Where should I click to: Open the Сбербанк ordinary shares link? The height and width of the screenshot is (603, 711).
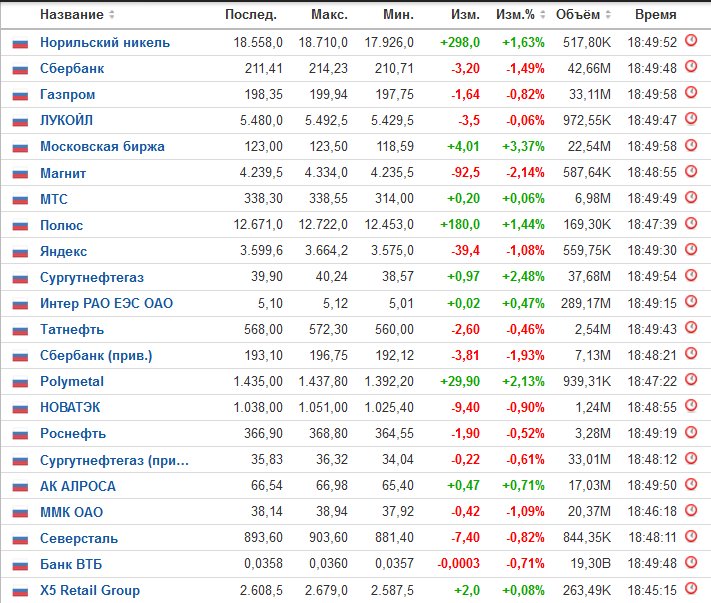click(x=72, y=68)
